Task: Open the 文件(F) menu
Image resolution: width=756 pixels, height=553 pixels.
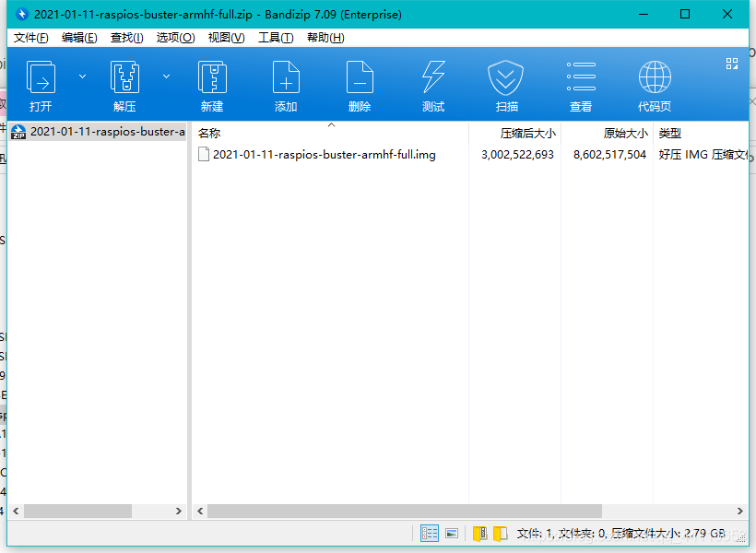Action: point(30,38)
